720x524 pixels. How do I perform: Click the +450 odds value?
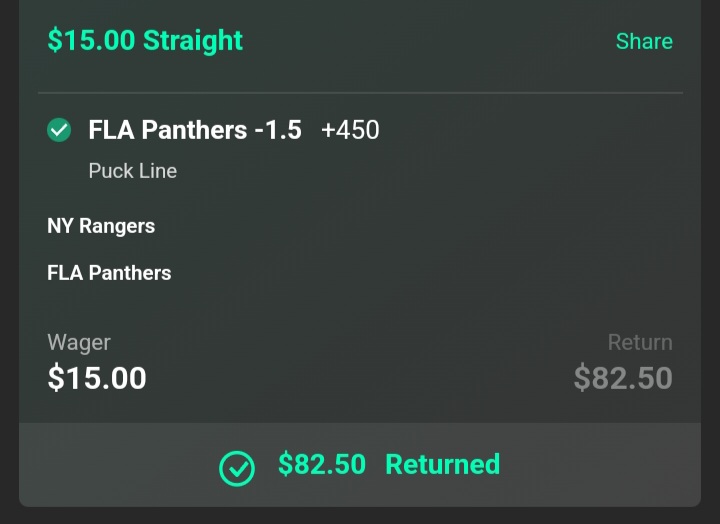pos(350,130)
